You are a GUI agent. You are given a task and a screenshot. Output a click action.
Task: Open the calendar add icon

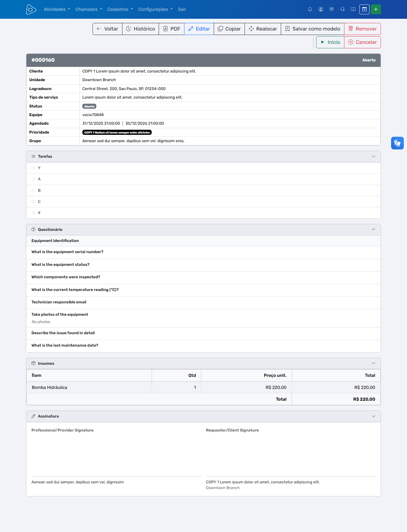click(364, 9)
